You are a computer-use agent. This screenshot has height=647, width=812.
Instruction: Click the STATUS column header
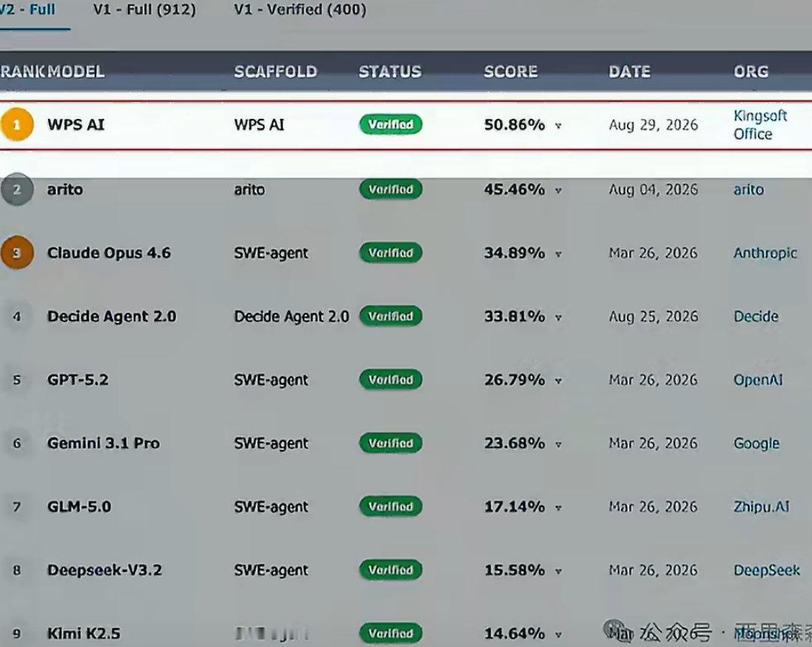[390, 71]
